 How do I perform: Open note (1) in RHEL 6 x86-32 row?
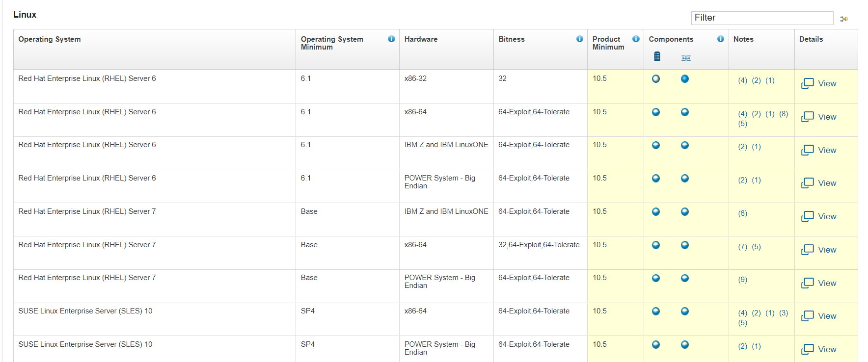click(x=770, y=80)
